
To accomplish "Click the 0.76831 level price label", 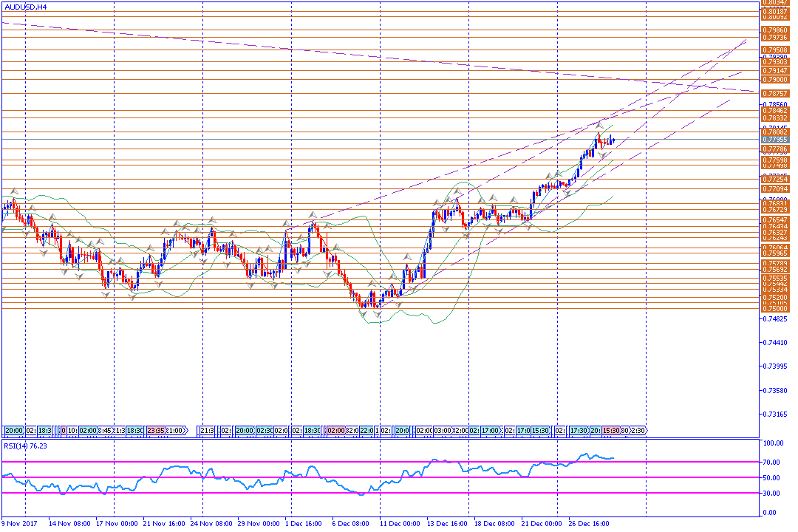I will (774, 203).
